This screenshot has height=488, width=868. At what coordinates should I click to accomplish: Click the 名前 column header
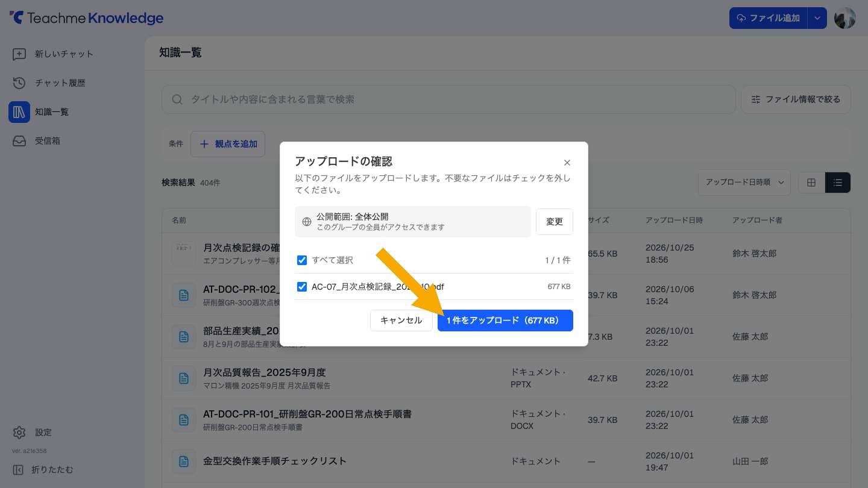(x=179, y=221)
